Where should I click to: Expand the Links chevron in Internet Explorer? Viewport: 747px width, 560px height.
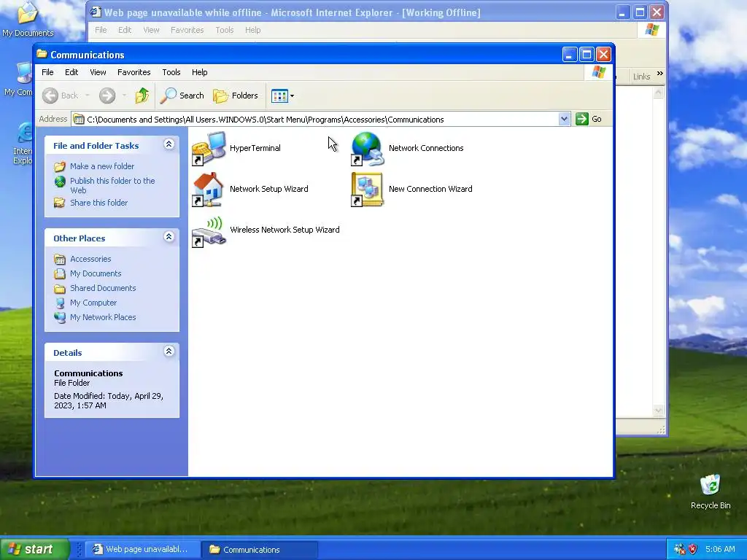(659, 74)
